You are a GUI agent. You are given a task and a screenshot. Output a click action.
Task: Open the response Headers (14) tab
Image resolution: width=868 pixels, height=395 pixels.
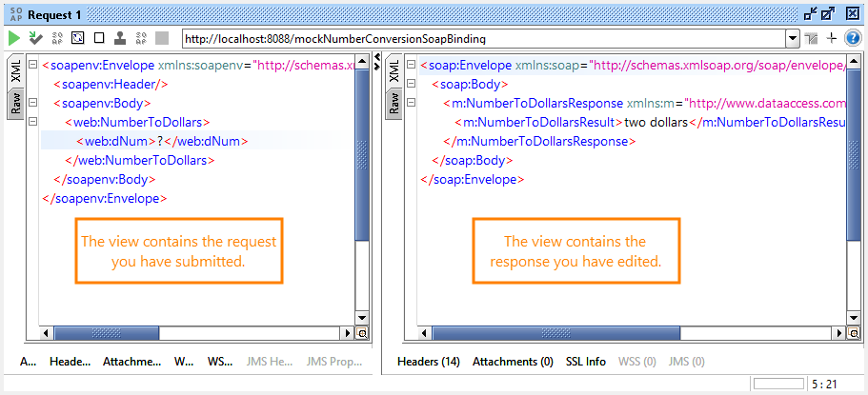[429, 362]
